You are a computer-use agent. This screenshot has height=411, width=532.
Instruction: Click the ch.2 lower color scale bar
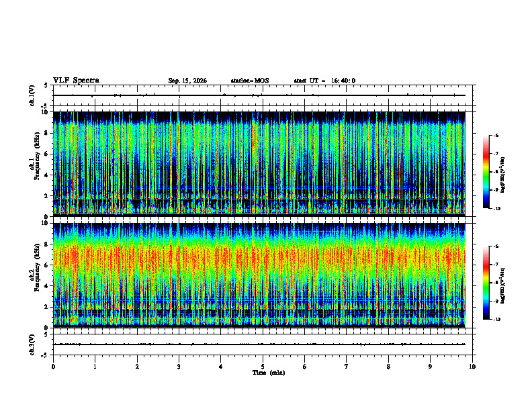(x=486, y=283)
